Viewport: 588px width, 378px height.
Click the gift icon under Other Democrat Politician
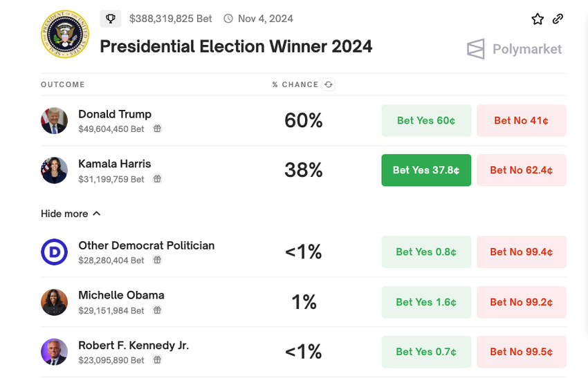point(157,261)
